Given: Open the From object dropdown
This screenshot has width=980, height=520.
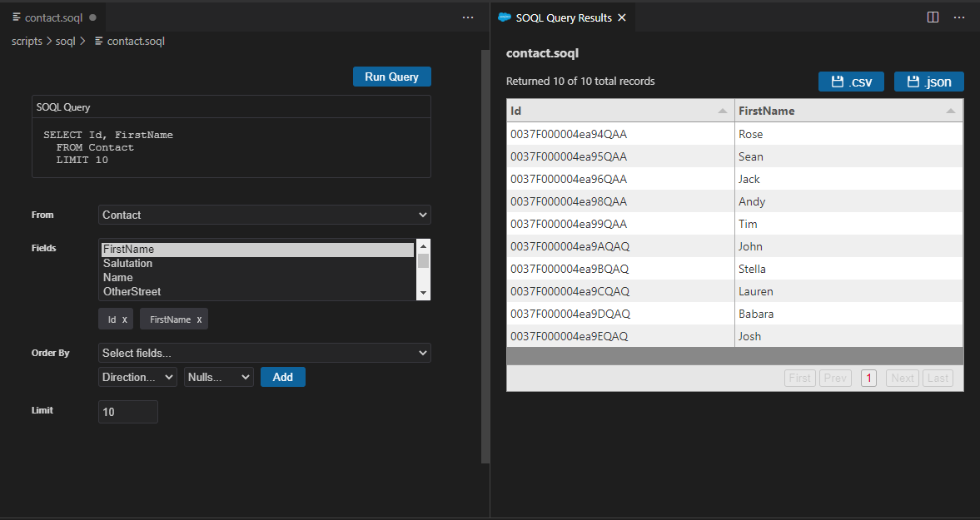Looking at the screenshot, I should click(265, 215).
